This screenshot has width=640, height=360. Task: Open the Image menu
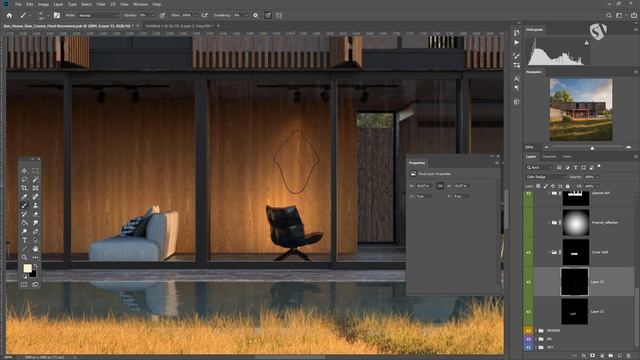point(43,4)
